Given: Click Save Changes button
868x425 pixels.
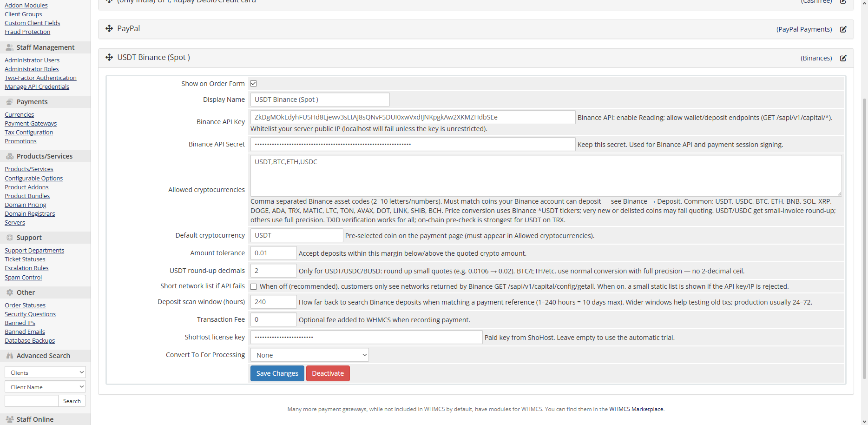Looking at the screenshot, I should click(277, 373).
